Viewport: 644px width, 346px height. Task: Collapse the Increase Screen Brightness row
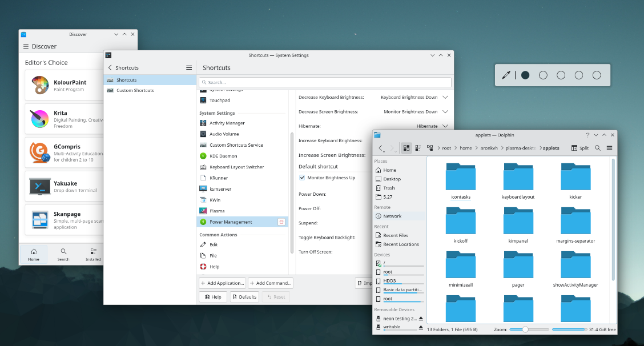click(332, 155)
